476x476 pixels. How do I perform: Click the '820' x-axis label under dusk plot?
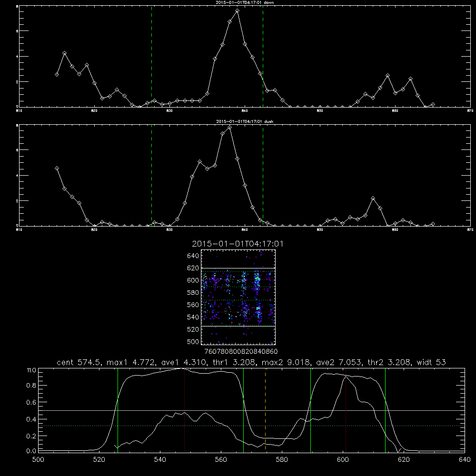[94, 230]
